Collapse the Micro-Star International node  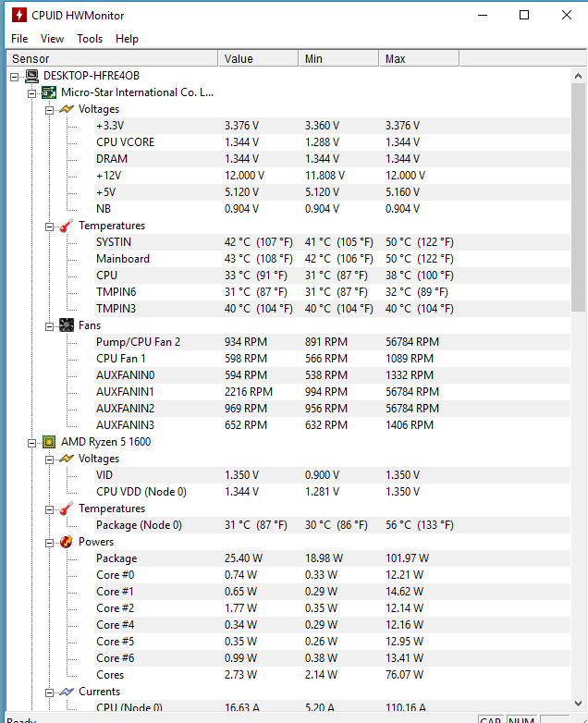pos(31,93)
